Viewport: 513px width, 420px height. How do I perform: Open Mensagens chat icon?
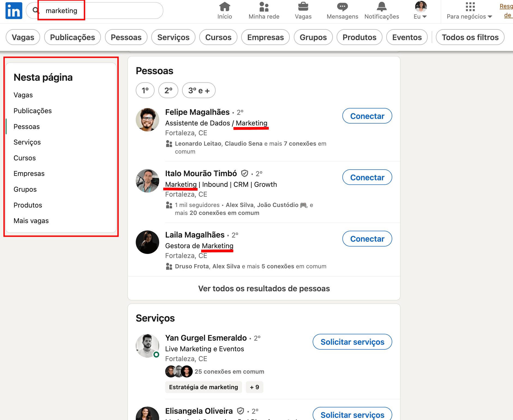(x=342, y=7)
